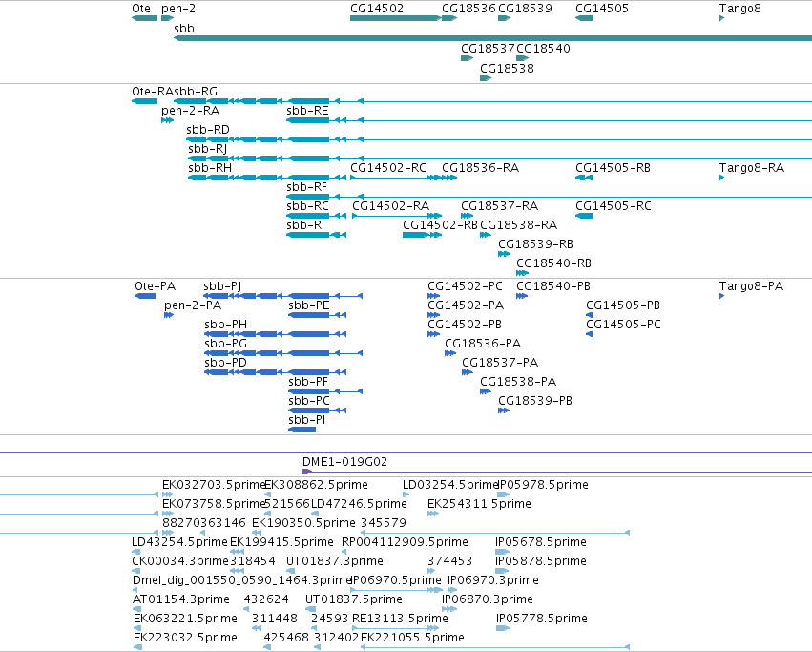Select the sbb-PD protein label

pos(225,364)
